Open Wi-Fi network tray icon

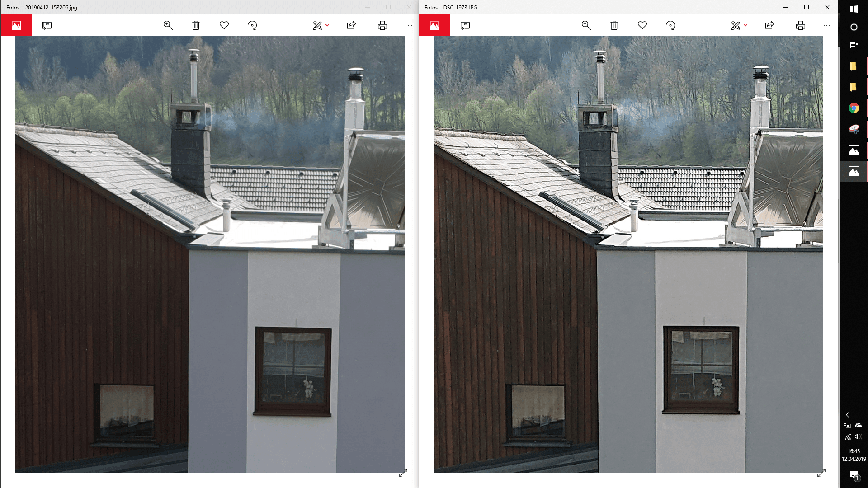coord(848,437)
